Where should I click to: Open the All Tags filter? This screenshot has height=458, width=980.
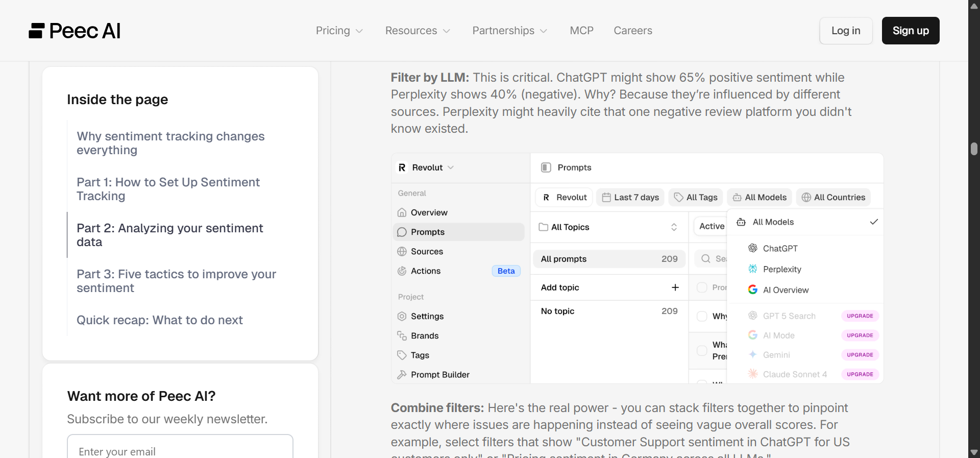(696, 197)
